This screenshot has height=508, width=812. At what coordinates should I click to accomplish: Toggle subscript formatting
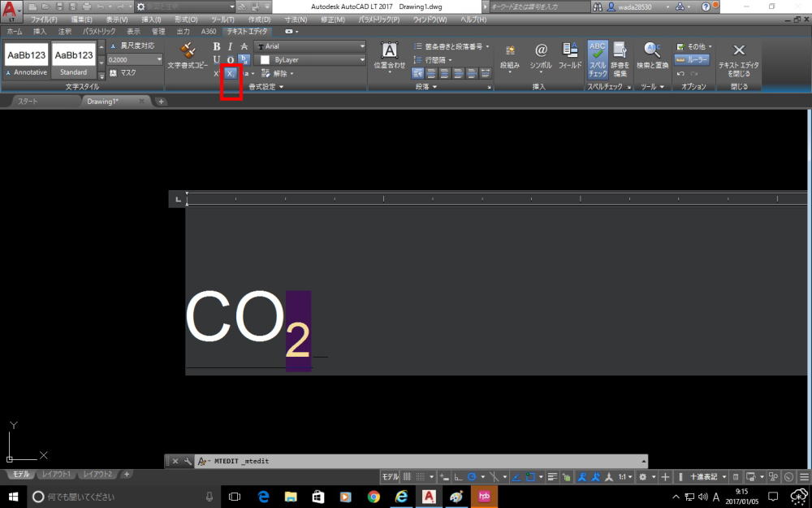click(230, 74)
